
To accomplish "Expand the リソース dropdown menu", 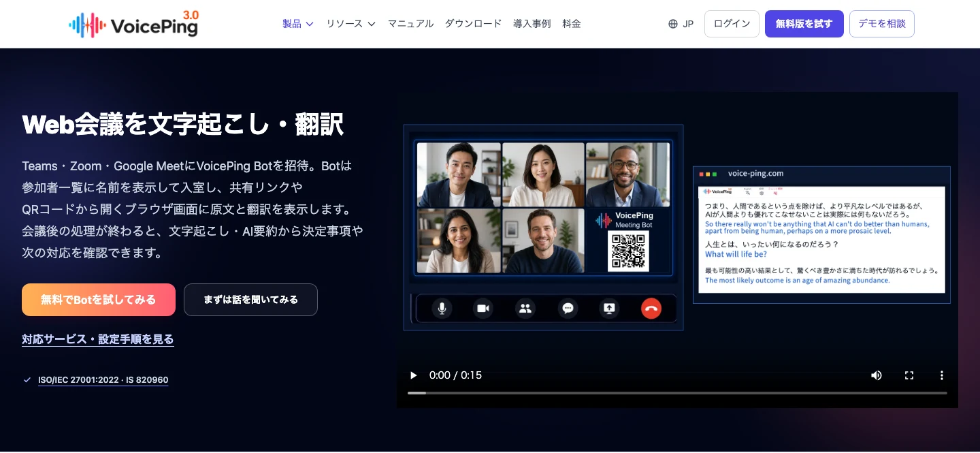I will point(350,24).
